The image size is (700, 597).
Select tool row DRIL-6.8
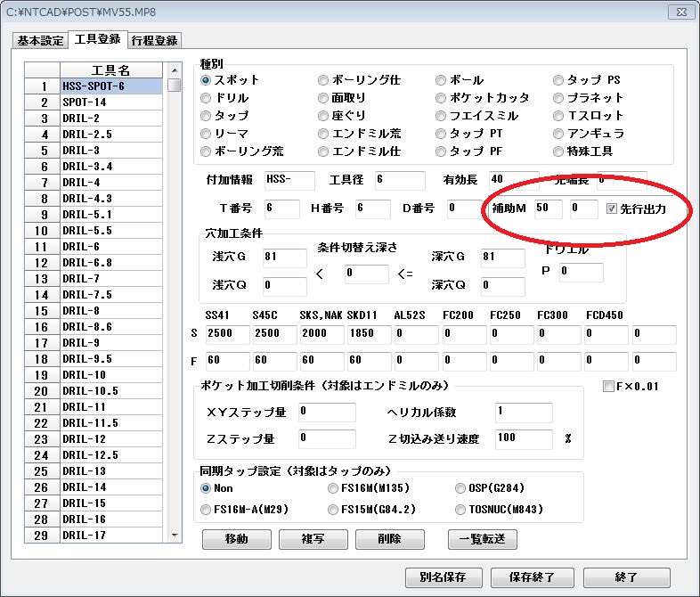[111, 263]
